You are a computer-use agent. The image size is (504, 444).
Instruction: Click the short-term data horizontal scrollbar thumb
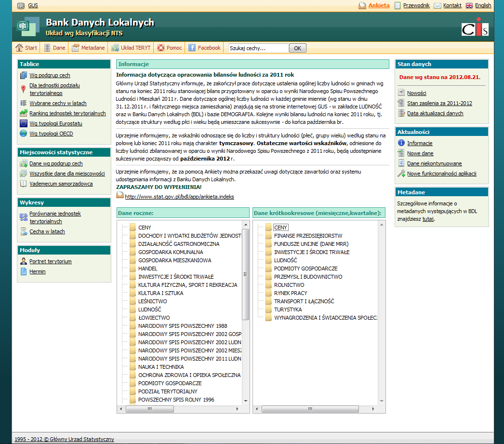[310, 409]
